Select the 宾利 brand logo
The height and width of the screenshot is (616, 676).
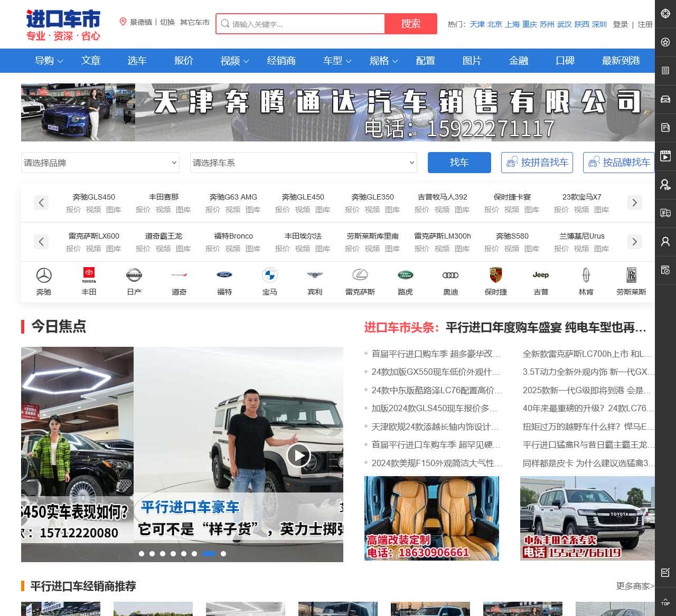point(315,275)
